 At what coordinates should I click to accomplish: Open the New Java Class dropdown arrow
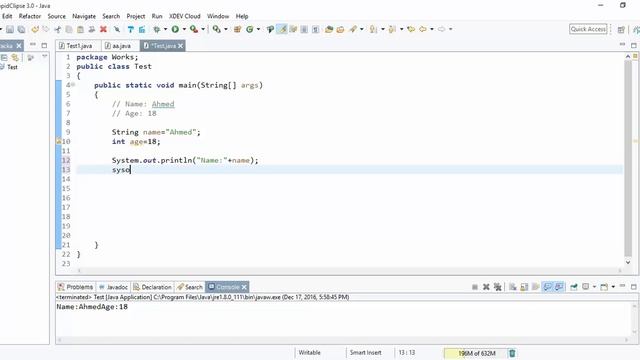coord(258,29)
